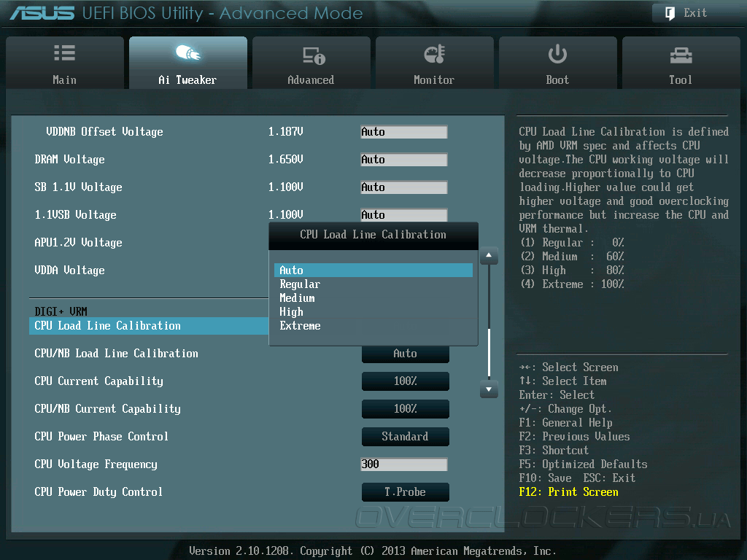This screenshot has width=747, height=560.
Task: Click the F2: Previous Values hint
Action: (x=574, y=437)
